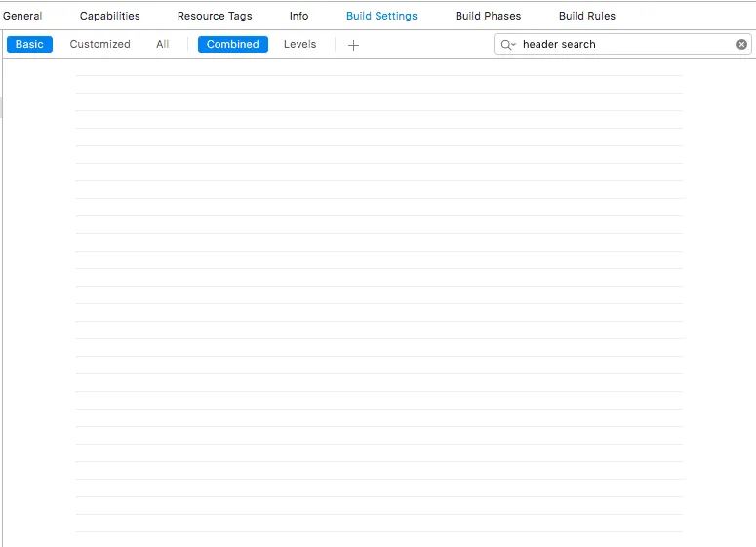
Task: Open the General tab
Action: (22, 16)
